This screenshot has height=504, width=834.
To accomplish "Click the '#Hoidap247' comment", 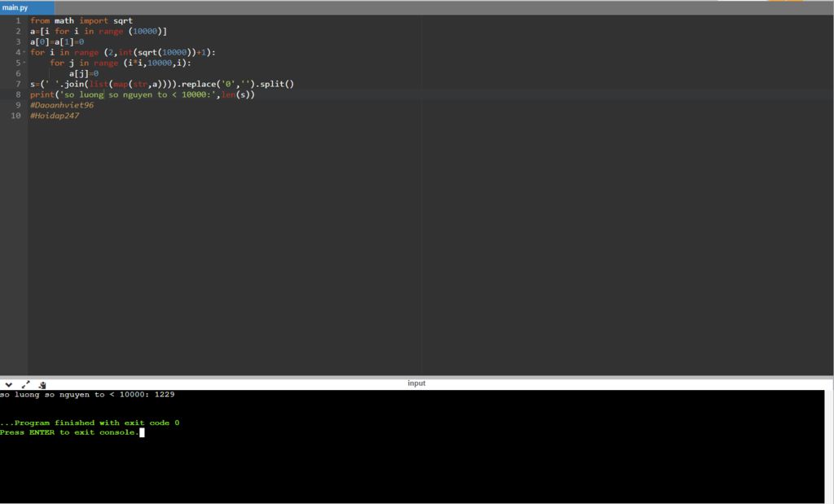I will (x=55, y=116).
